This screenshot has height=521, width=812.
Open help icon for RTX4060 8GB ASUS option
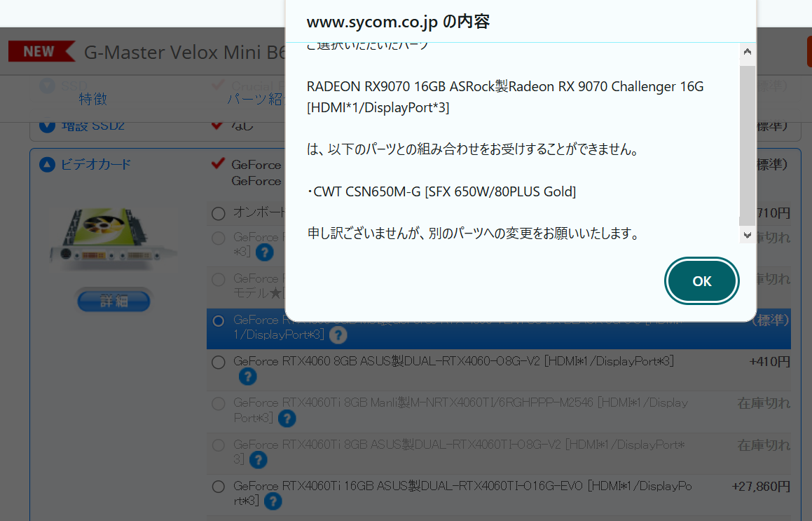(247, 377)
